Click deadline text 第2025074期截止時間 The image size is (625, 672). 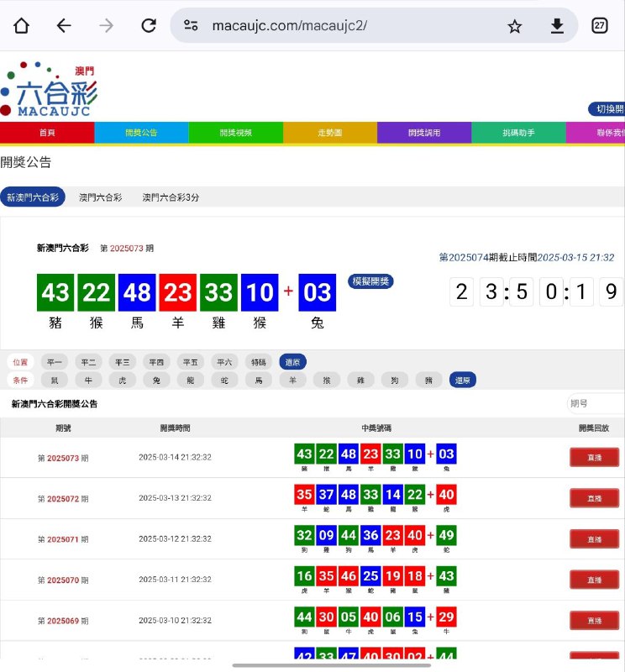coord(488,257)
